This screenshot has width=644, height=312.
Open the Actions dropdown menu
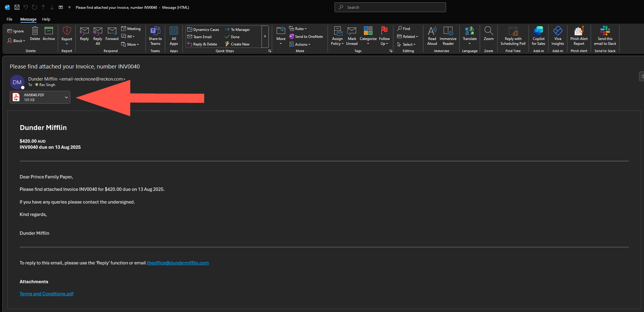tap(300, 45)
